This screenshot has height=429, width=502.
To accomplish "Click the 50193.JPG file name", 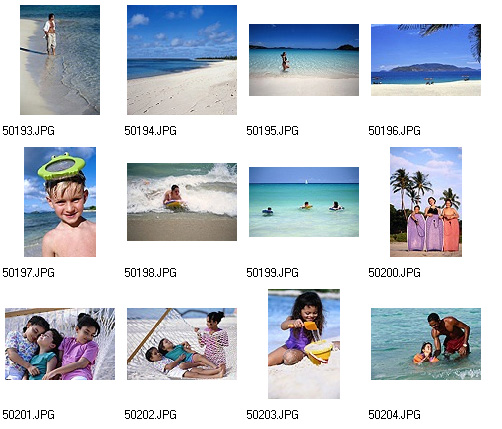I will click(28, 131).
